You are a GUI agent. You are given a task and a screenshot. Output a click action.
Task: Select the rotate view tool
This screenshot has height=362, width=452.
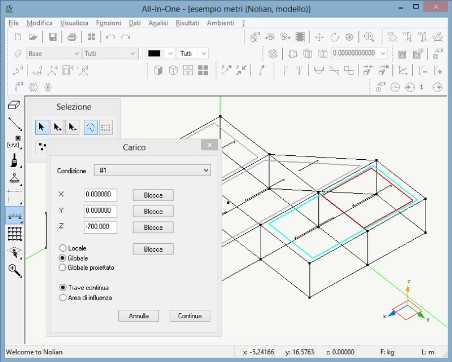[x=334, y=37]
